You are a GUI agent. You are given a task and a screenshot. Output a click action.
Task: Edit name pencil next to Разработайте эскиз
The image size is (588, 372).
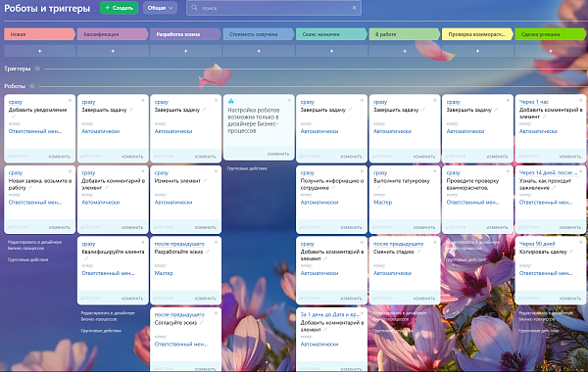tap(208, 252)
